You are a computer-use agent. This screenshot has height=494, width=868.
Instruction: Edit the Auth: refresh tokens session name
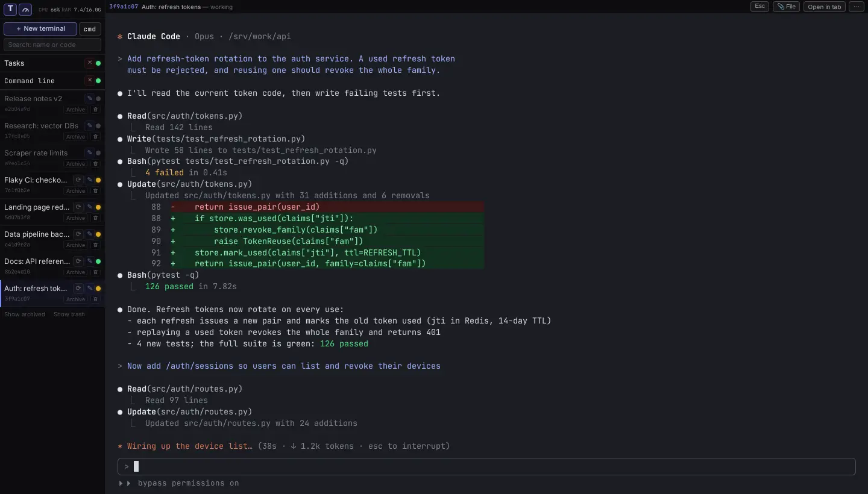tap(90, 289)
